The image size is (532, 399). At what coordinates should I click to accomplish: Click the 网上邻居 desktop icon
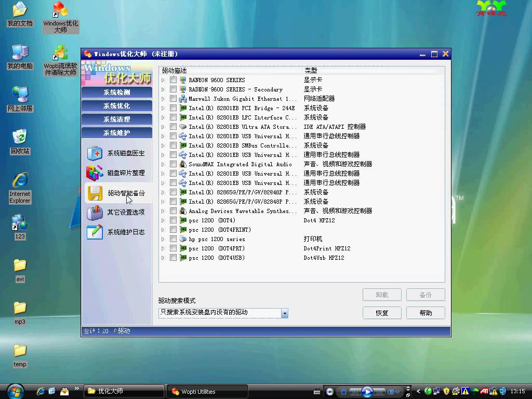pos(20,99)
